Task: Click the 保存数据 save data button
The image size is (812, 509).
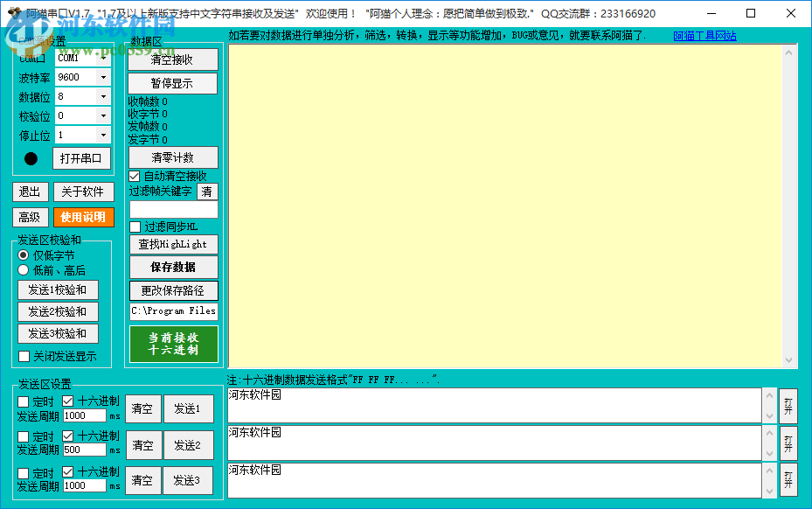Action: click(x=173, y=267)
